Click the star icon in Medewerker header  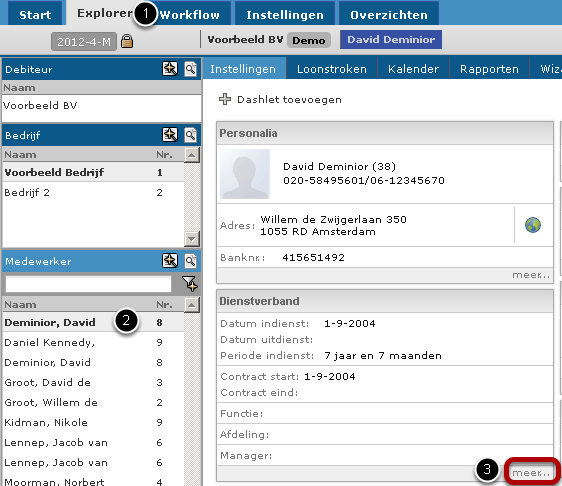[170, 261]
